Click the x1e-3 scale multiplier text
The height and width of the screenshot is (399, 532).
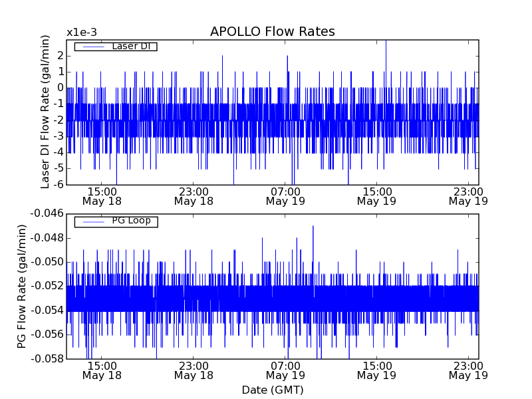coord(81,33)
